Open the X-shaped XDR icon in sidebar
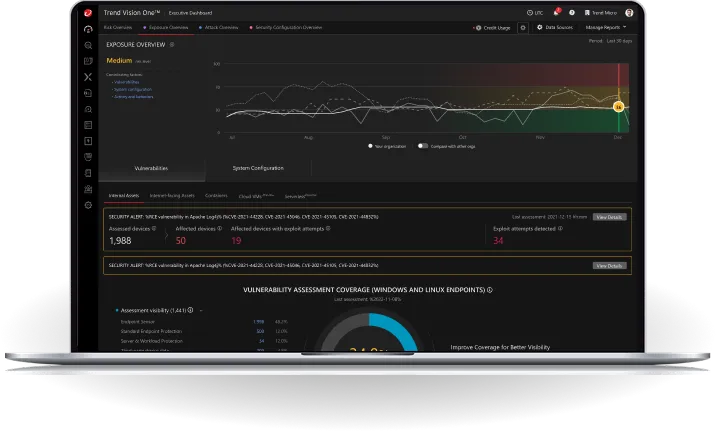The width and height of the screenshot is (716, 432). (x=88, y=77)
